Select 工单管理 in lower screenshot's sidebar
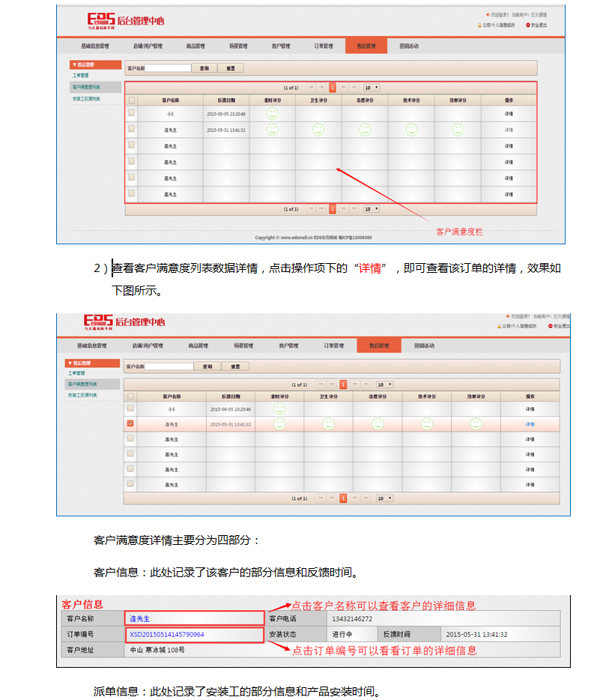The image size is (600, 700). click(x=76, y=373)
